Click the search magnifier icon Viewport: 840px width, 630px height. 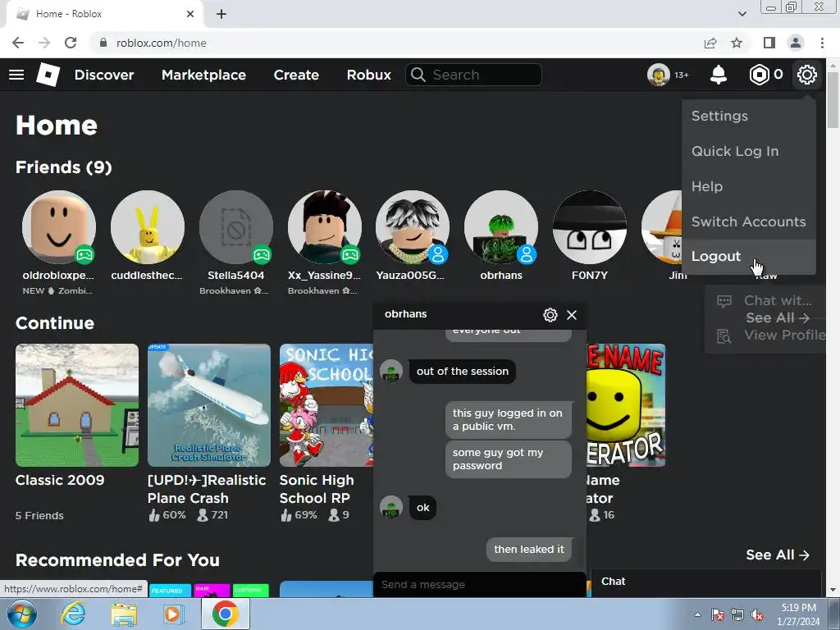(x=418, y=75)
